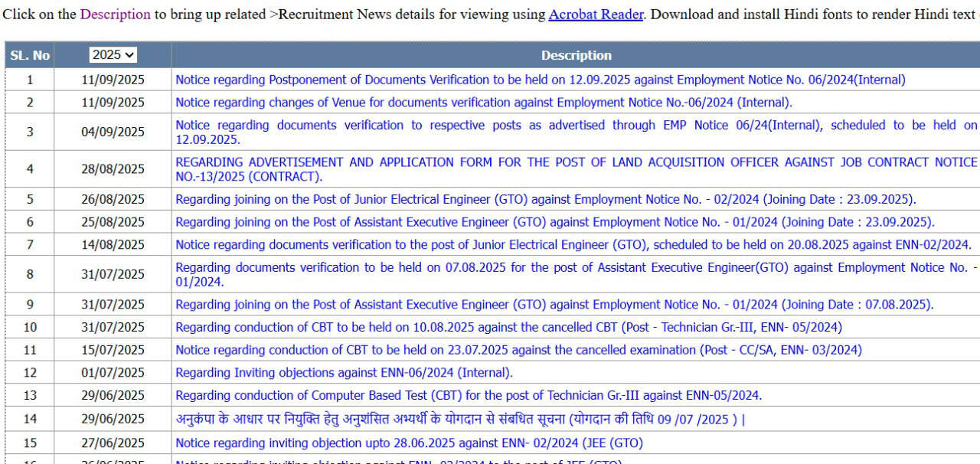Select the 27/06/2025 date cell

pyautogui.click(x=113, y=443)
